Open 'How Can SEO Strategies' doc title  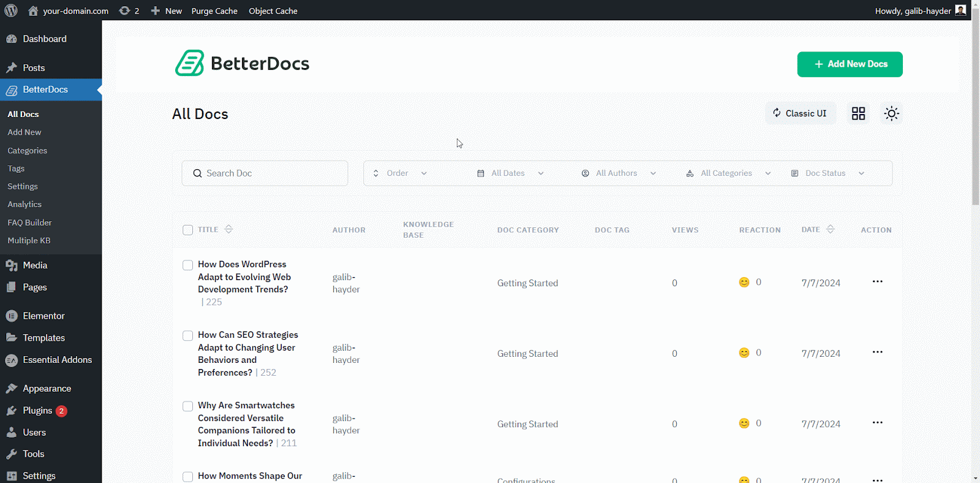[x=247, y=354]
